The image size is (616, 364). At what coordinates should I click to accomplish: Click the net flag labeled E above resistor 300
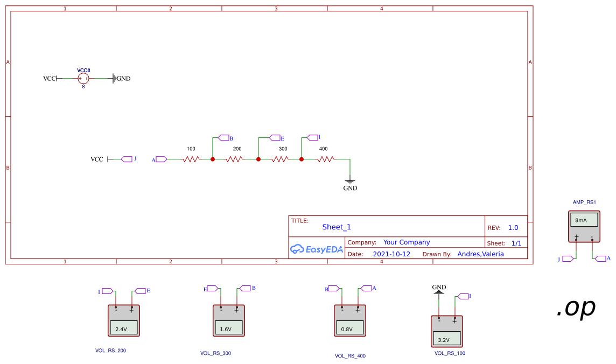point(275,137)
